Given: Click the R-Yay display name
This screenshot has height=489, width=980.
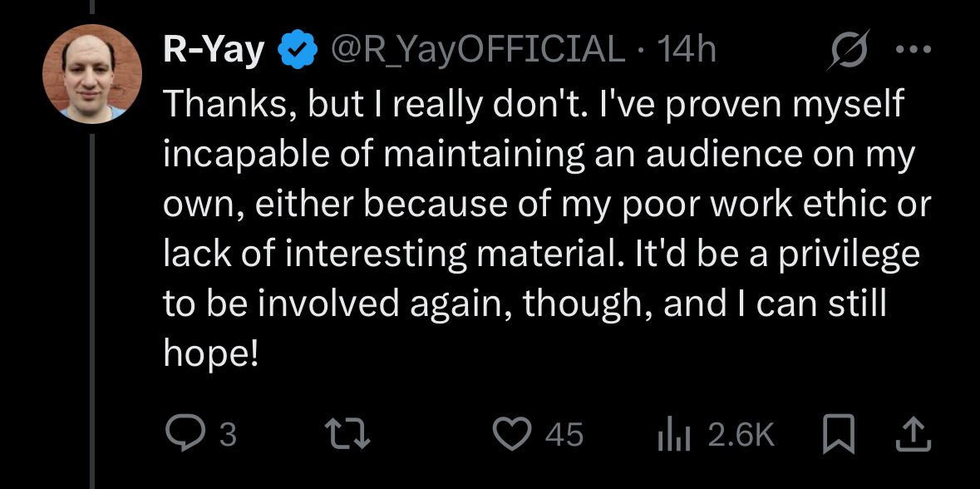Looking at the screenshot, I should pyautogui.click(x=214, y=51).
